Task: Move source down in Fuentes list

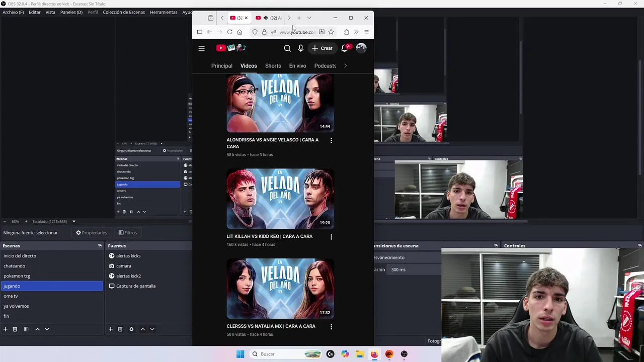Action: tap(152, 329)
